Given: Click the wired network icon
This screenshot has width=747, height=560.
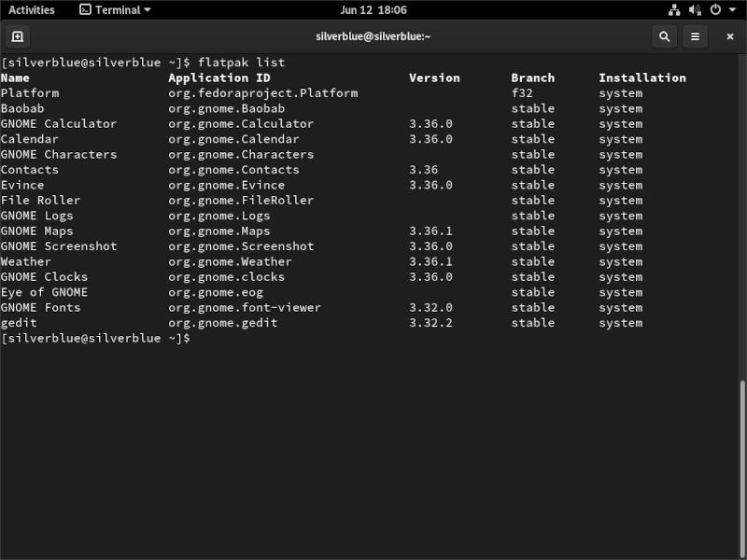Looking at the screenshot, I should tap(673, 10).
